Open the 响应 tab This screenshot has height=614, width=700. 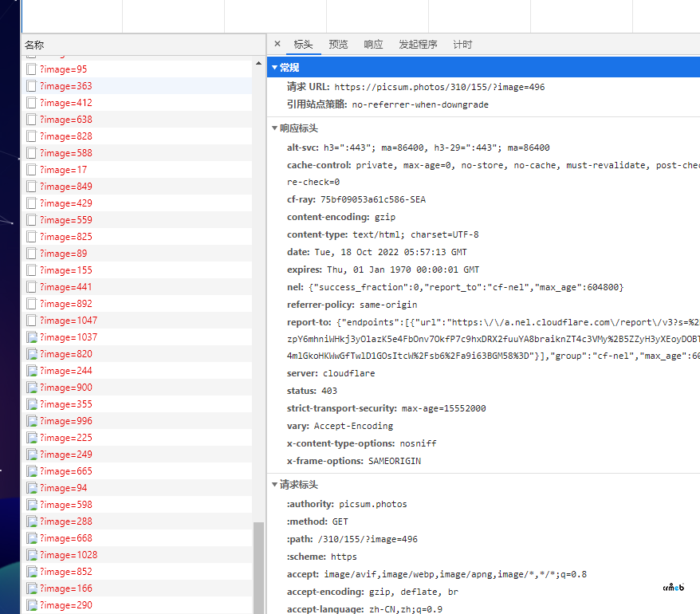373,45
